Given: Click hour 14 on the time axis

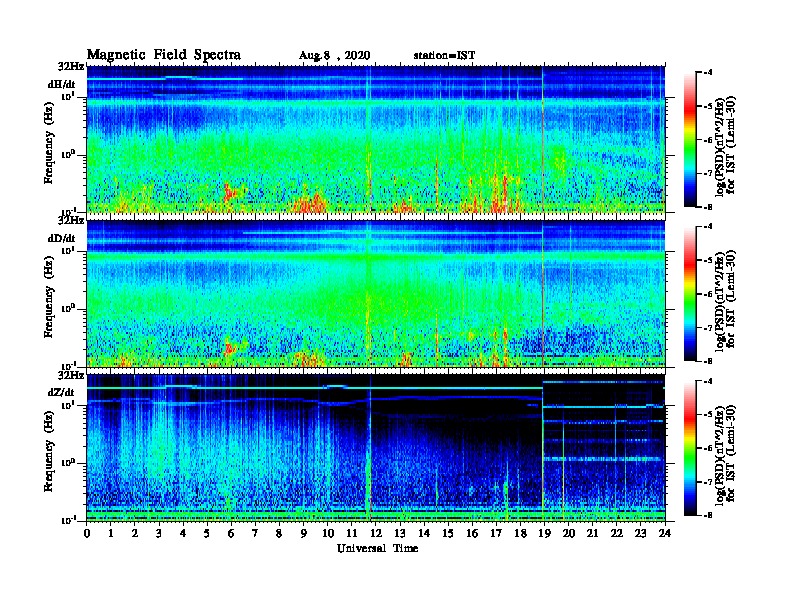Looking at the screenshot, I should pyautogui.click(x=424, y=534).
